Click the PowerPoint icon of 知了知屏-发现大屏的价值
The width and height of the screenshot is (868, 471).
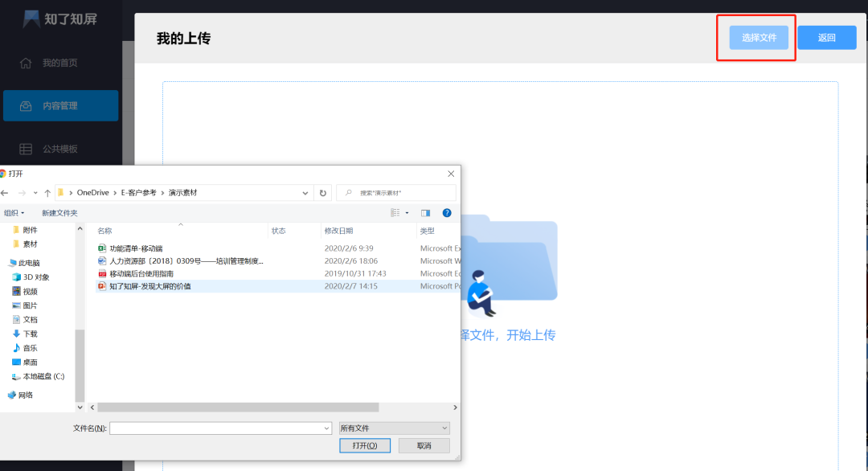pos(102,286)
